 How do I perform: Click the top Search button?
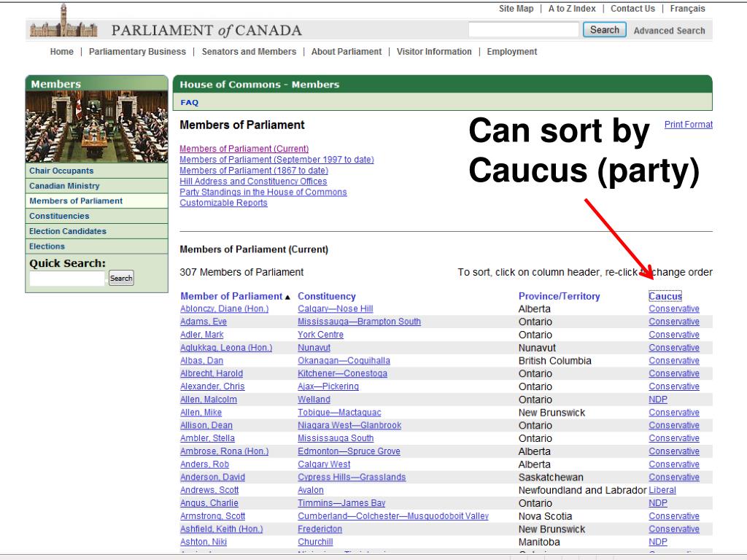[x=605, y=29]
